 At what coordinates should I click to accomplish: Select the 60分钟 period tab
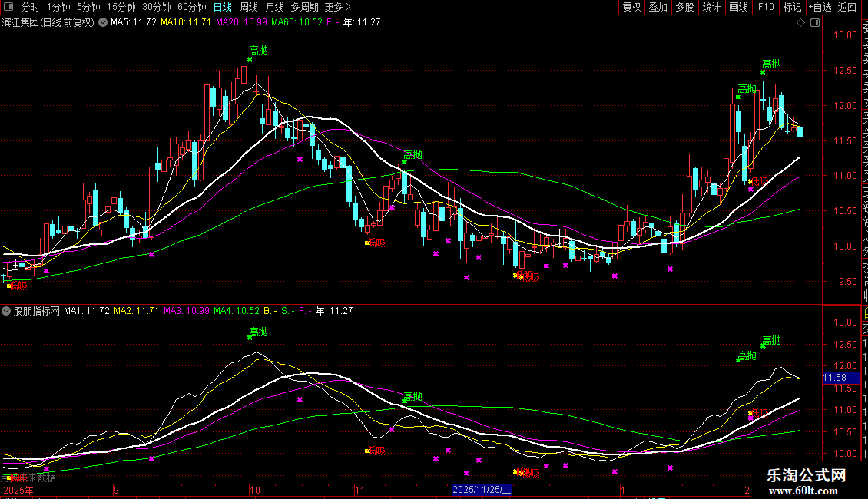click(x=192, y=7)
